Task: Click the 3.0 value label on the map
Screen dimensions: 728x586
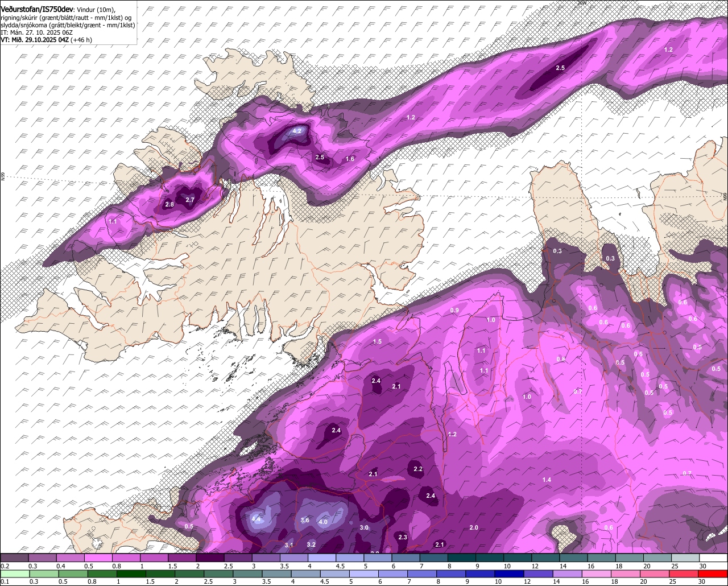Action: tap(365, 528)
